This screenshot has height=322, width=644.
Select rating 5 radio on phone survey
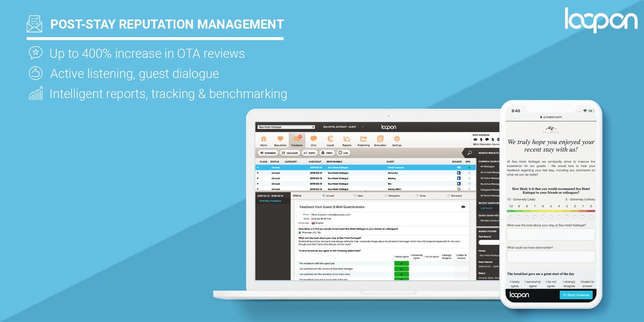click(551, 217)
